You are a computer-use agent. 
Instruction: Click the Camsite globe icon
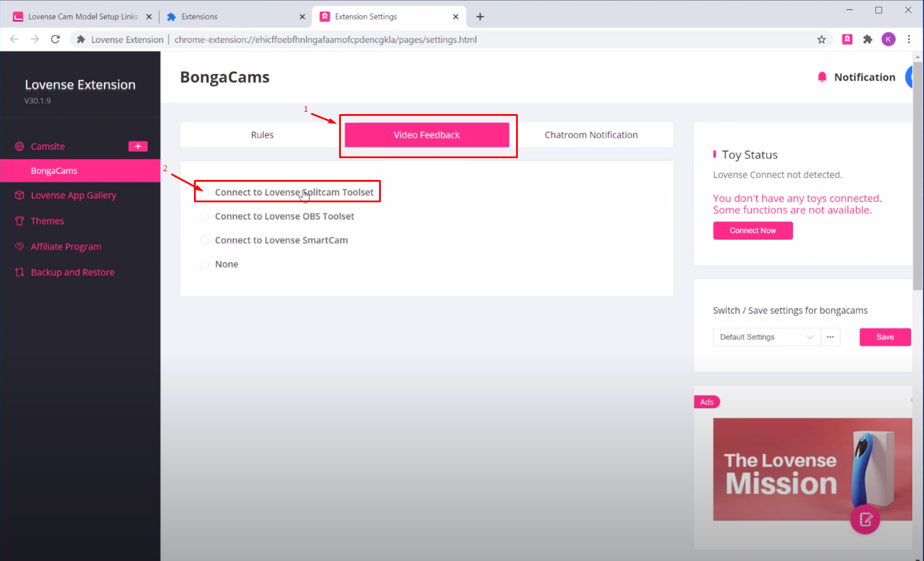[19, 146]
